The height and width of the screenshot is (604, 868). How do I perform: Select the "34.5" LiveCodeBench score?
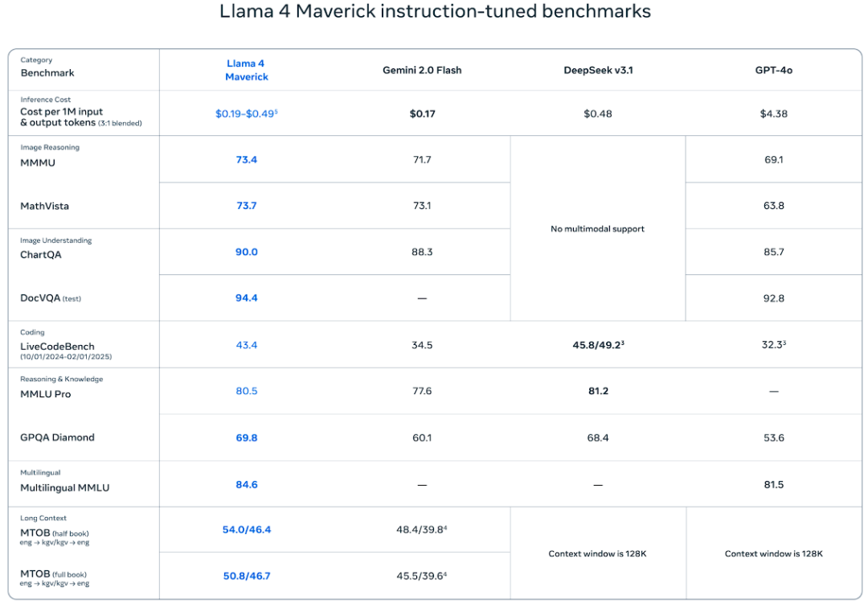click(422, 345)
